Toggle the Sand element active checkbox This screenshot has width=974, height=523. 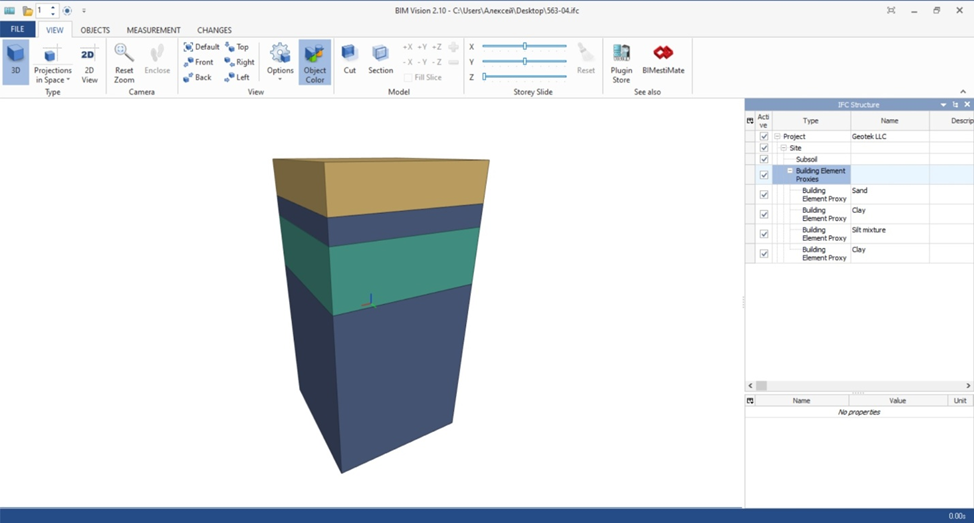click(764, 194)
